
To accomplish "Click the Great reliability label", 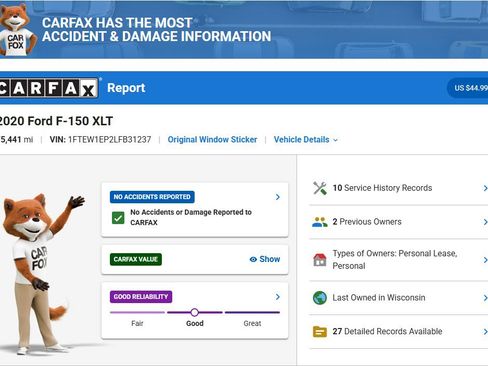I will tap(252, 323).
